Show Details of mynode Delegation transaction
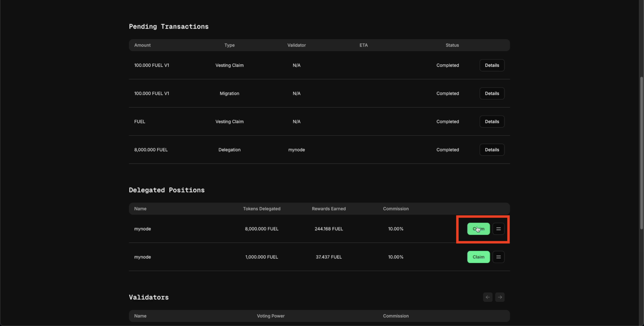This screenshot has width=644, height=326. click(492, 150)
